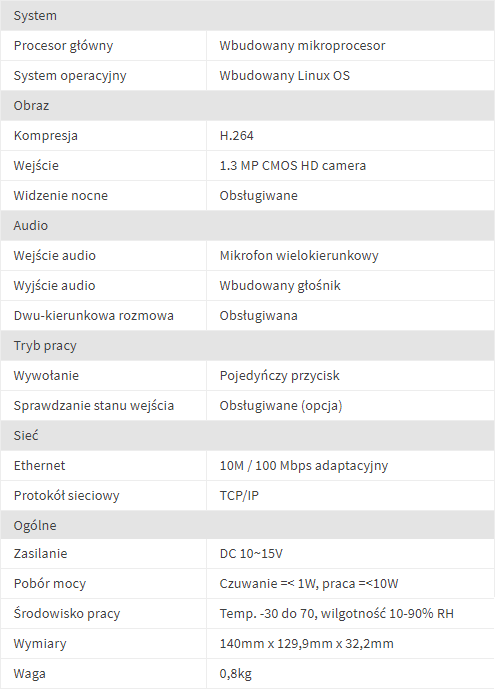The height and width of the screenshot is (689, 495).
Task: Click the Pojedyńczy przycisk value
Action: [279, 376]
